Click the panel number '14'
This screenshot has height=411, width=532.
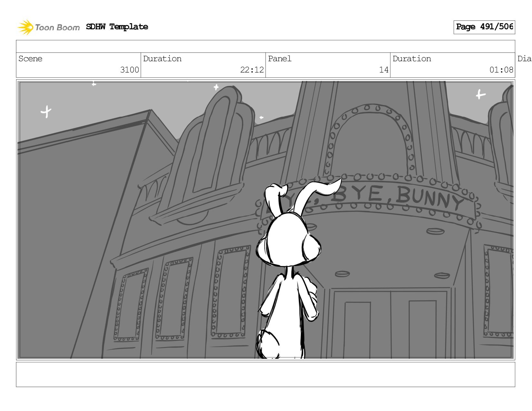(x=384, y=70)
